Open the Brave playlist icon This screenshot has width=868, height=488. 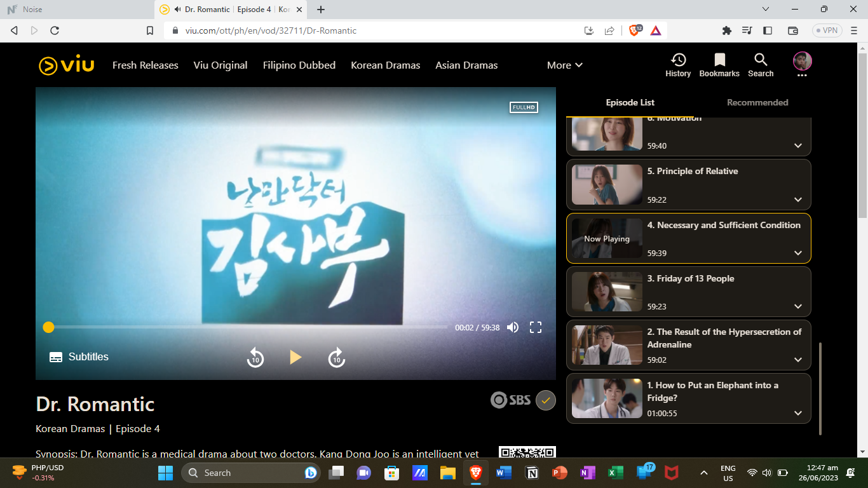pyautogui.click(x=747, y=30)
